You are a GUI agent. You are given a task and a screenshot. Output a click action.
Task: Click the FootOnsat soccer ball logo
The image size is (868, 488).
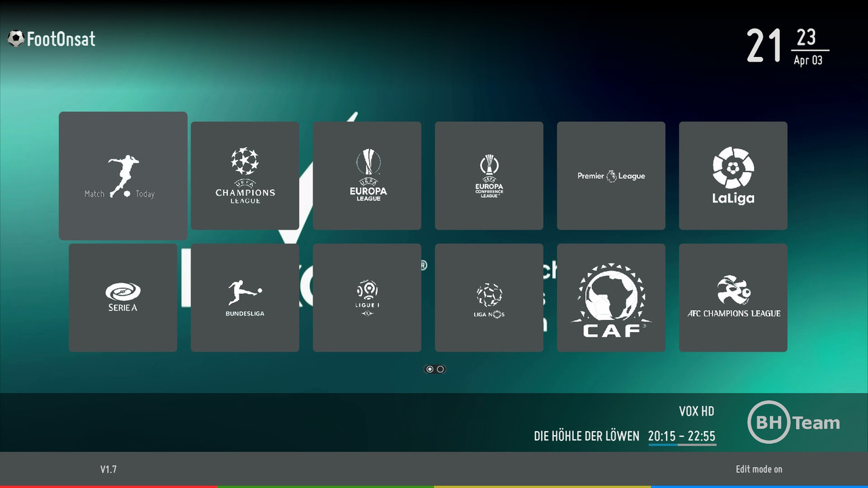(16, 39)
